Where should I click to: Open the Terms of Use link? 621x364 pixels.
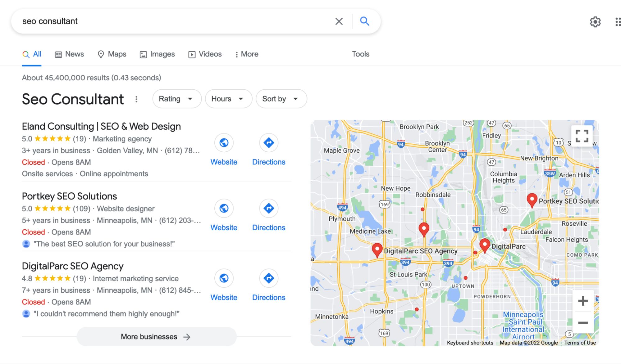point(580,343)
